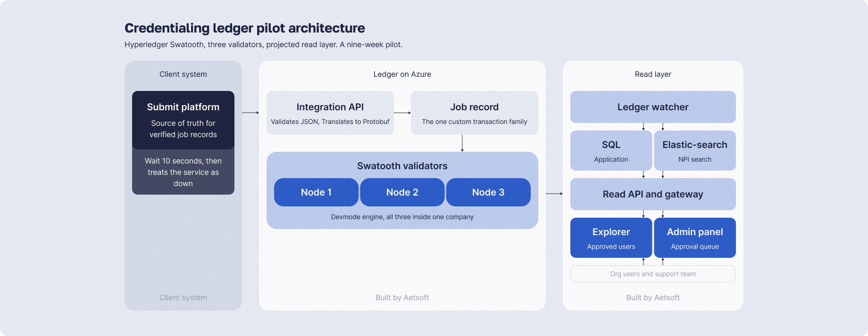Click the 'Read layer' column header
Viewport: 868px width, 336px height.
pyautogui.click(x=653, y=74)
